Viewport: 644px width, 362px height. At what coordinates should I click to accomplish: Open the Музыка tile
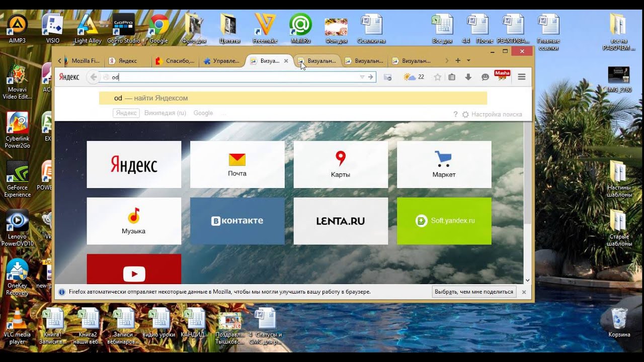[x=134, y=221]
